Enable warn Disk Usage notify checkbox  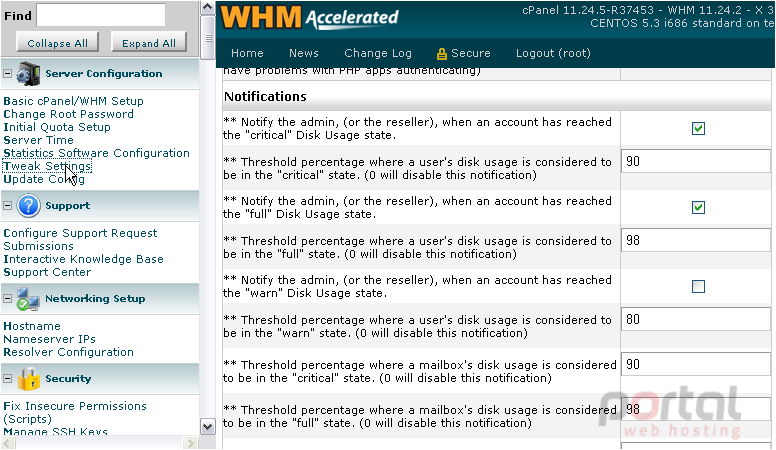(x=698, y=287)
